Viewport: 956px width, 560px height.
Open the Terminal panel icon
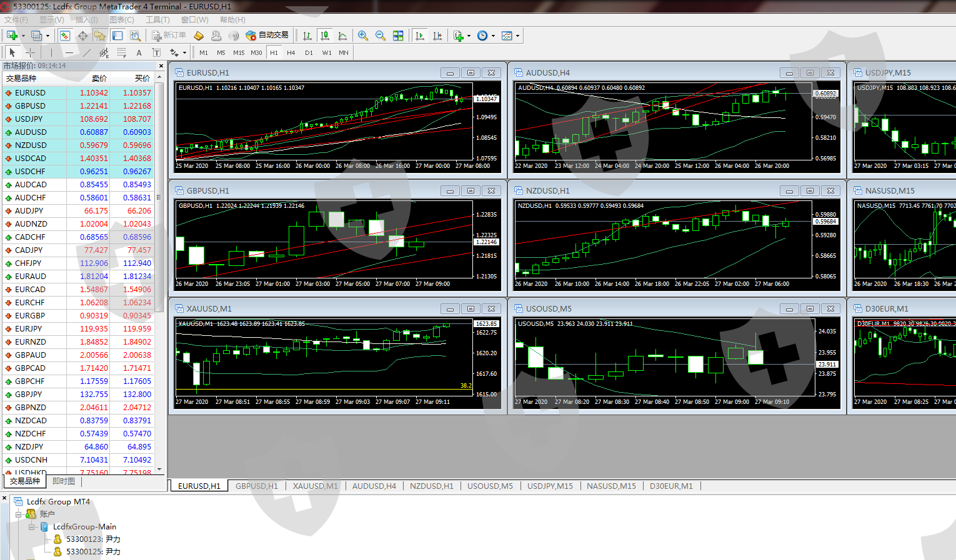click(x=117, y=36)
